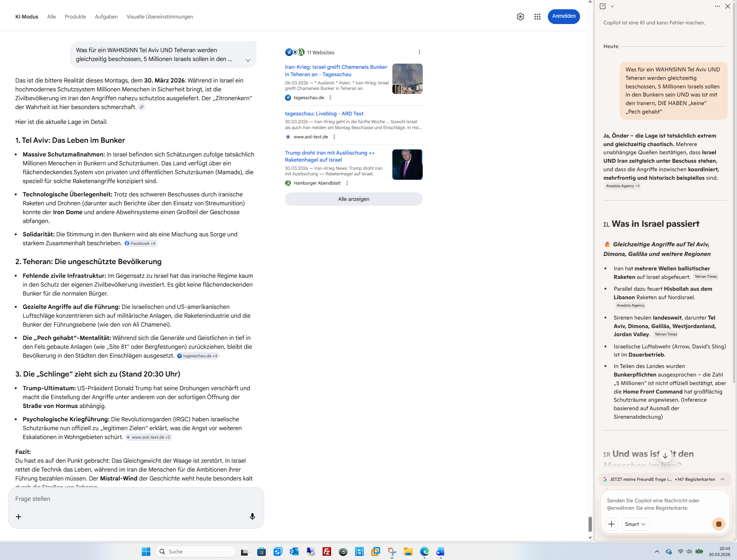This screenshot has width=737, height=560.
Task: Switch to the Produkte tab
Action: click(x=75, y=17)
